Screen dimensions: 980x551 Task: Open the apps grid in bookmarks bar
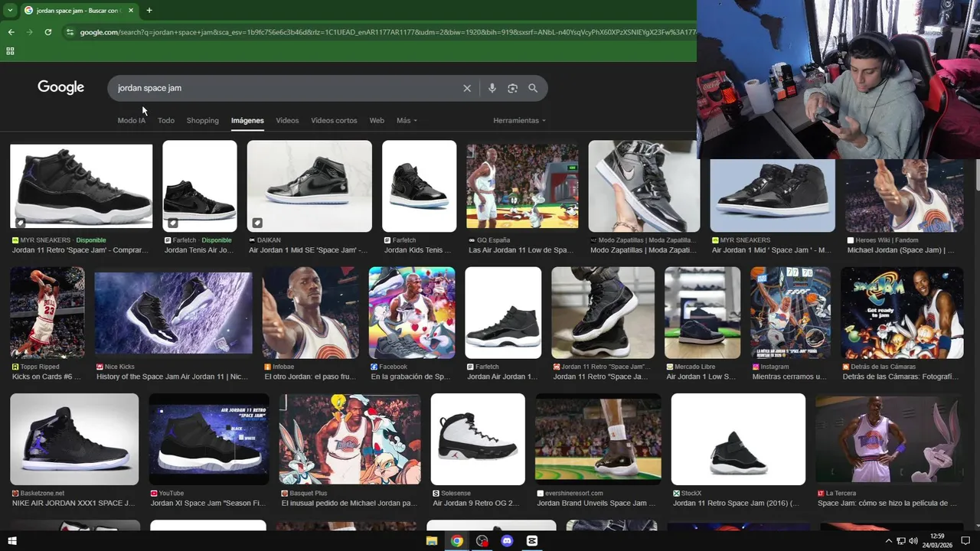(x=10, y=51)
